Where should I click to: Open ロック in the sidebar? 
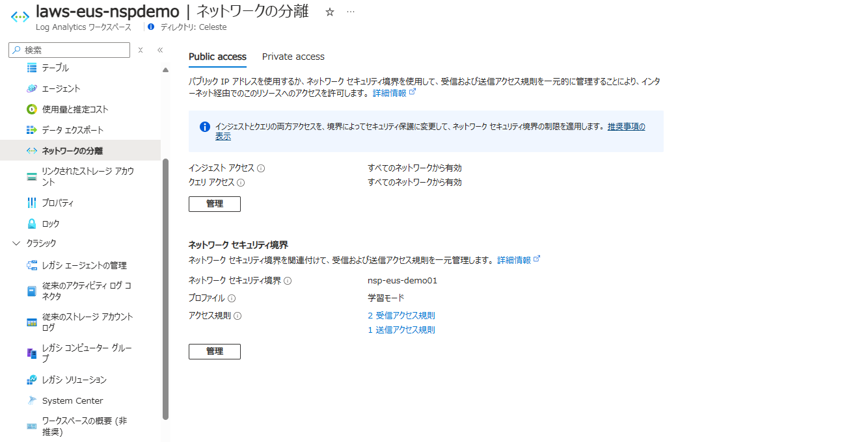[51, 224]
